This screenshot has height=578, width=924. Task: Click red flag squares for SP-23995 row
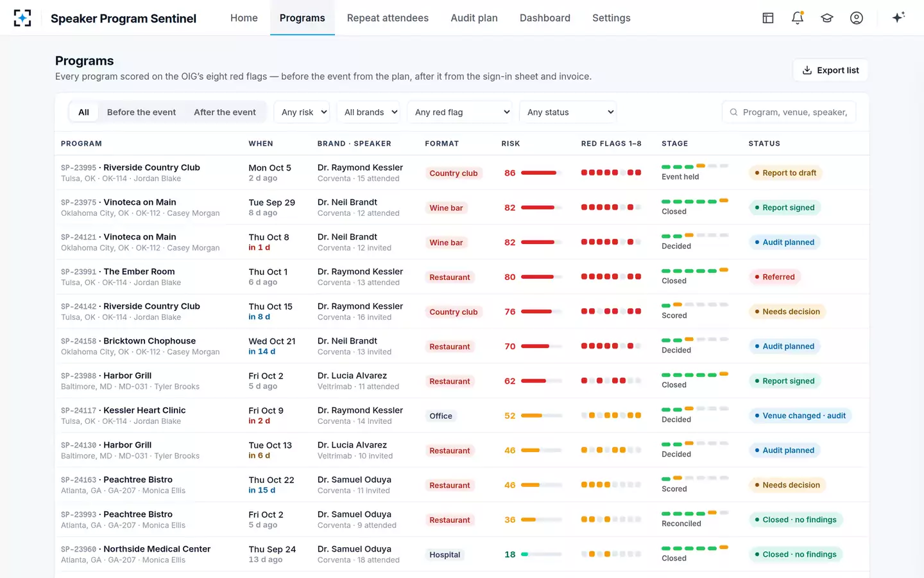coord(611,173)
